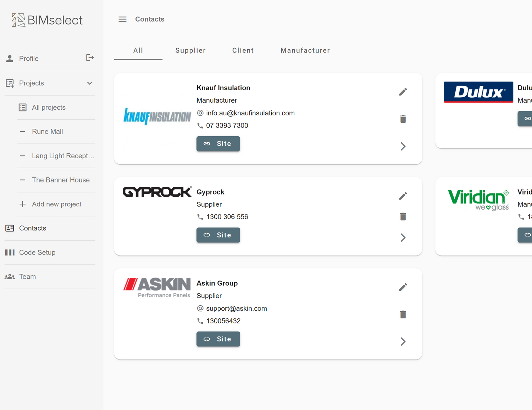Image resolution: width=532 pixels, height=410 pixels.
Task: Select Add new project in the sidebar
Action: point(56,204)
